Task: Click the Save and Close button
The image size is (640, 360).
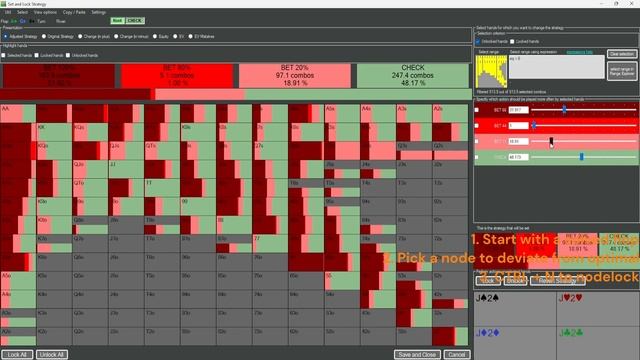Action: point(417,354)
